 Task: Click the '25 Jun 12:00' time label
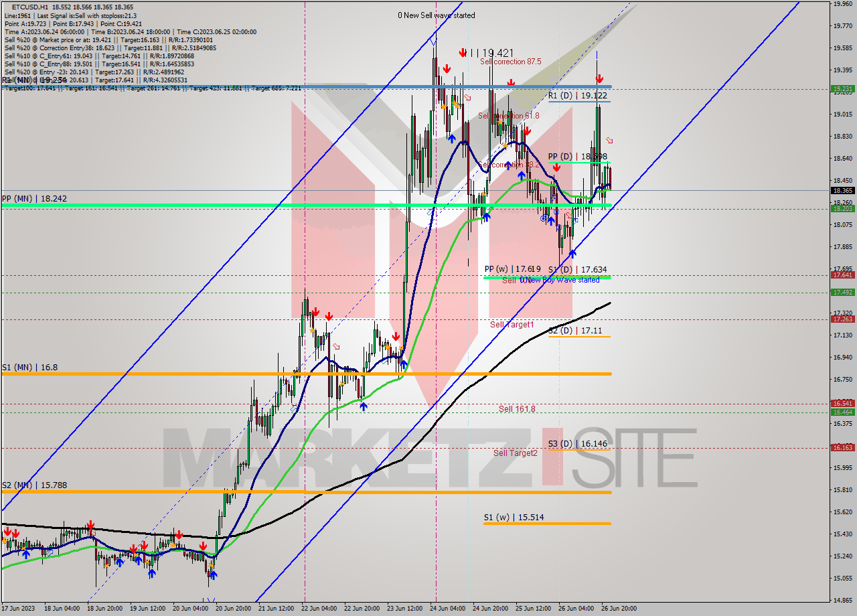[533, 609]
